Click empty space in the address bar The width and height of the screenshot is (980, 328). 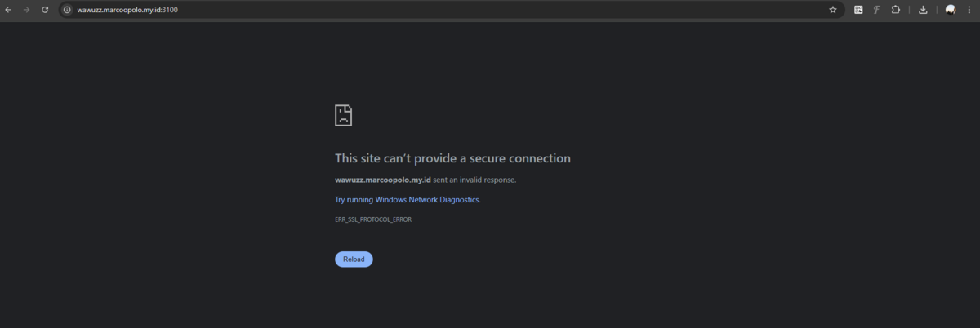tap(490, 10)
